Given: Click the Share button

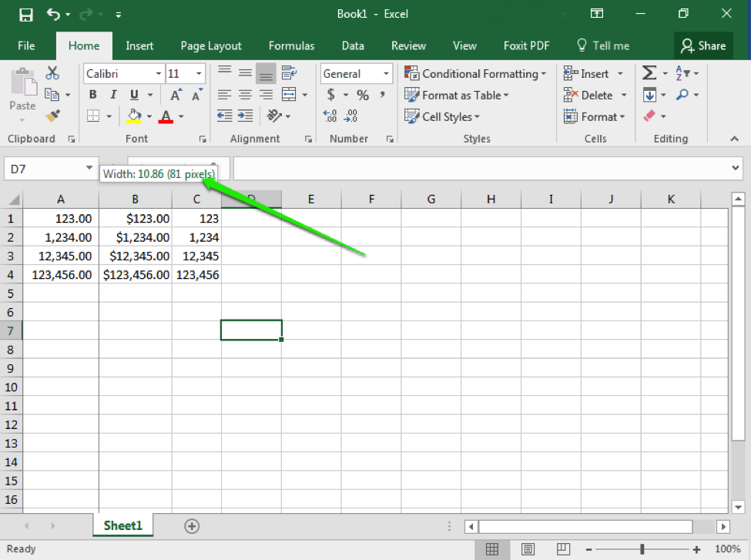Looking at the screenshot, I should 703,45.
